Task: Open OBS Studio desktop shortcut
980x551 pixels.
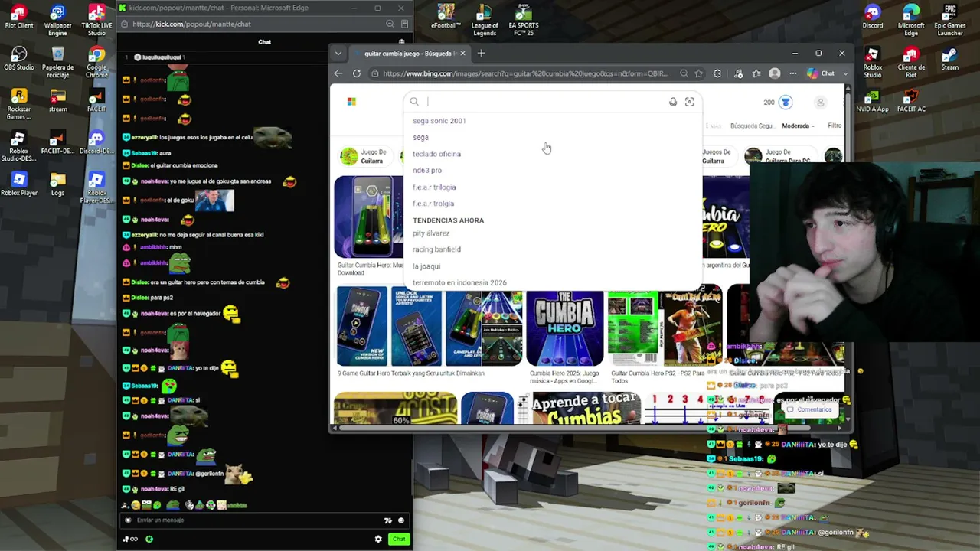Action: coord(19,59)
